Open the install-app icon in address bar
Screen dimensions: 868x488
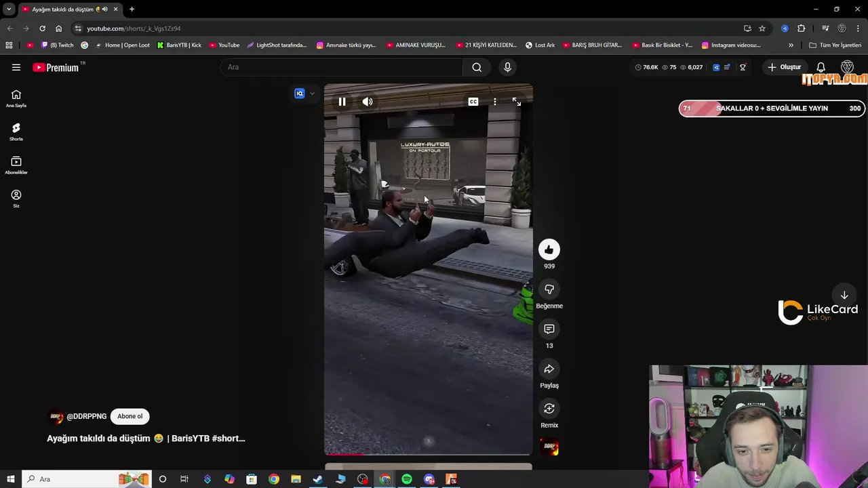747,28
